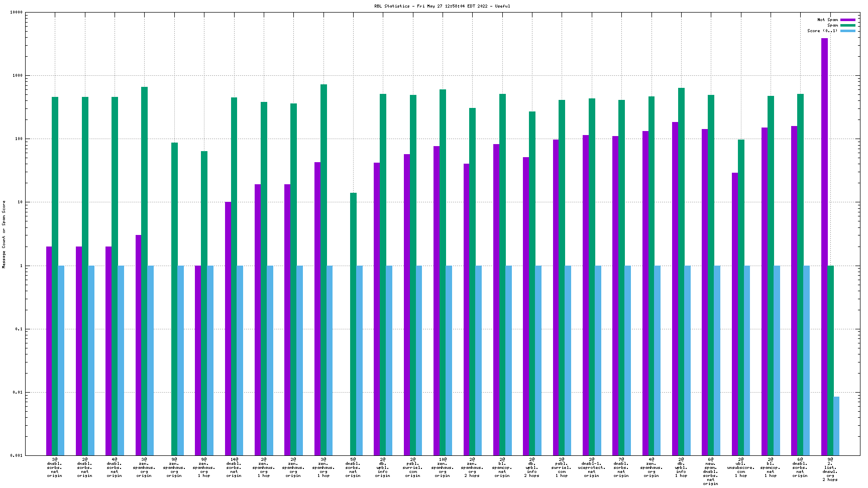Screen dimensions: 868x488
Task: Click the blue Score (0..1) legend swatch
Action: [x=847, y=31]
